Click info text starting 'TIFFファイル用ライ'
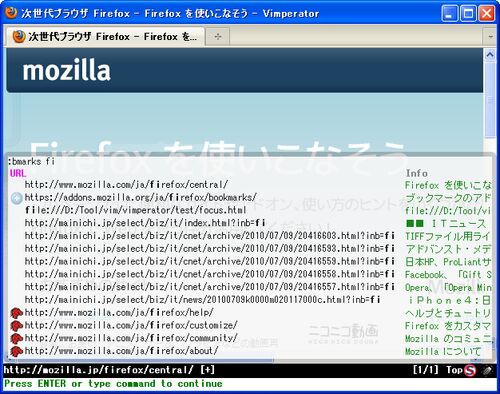Screen dimensions: 500x394 tap(448, 236)
